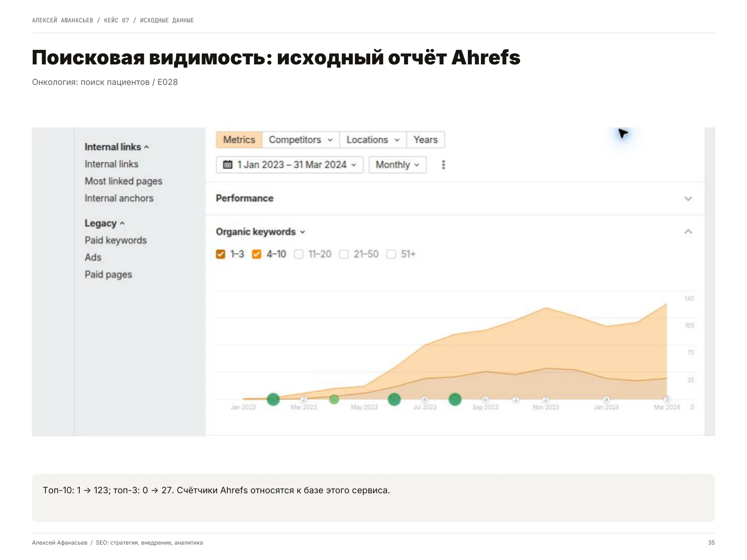Image resolution: width=747 pixels, height=560 pixels.
Task: Click the calendar icon in date range
Action: pyautogui.click(x=228, y=165)
